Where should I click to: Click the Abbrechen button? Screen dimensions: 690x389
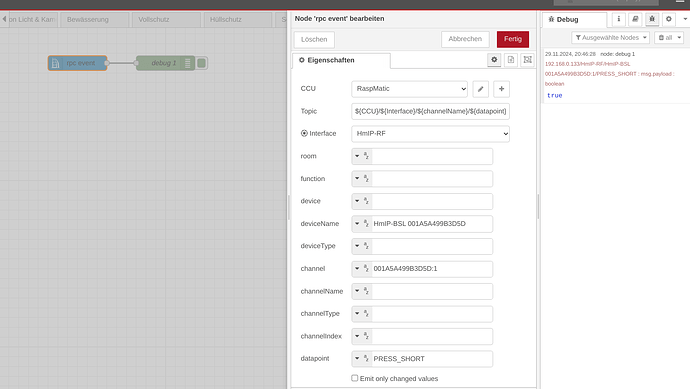point(465,39)
